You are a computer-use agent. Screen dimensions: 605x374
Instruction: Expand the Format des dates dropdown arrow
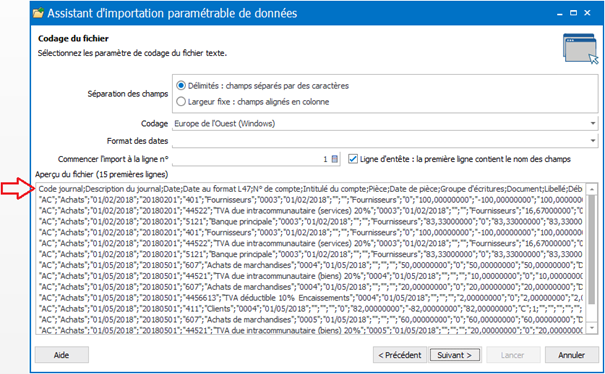pyautogui.click(x=593, y=141)
